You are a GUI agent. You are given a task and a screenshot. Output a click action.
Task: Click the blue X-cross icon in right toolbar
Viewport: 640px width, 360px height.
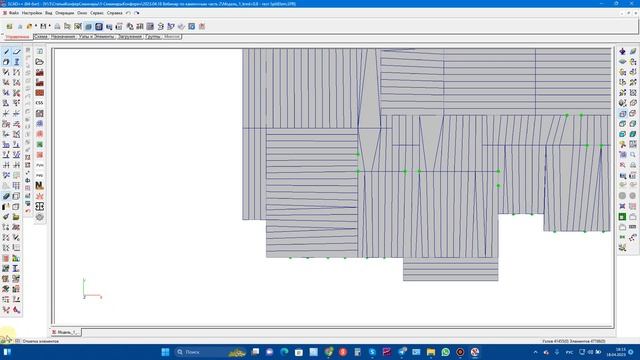pos(622,206)
